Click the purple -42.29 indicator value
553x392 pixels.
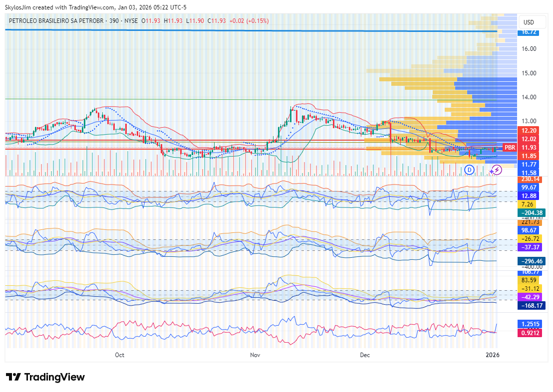point(530,297)
